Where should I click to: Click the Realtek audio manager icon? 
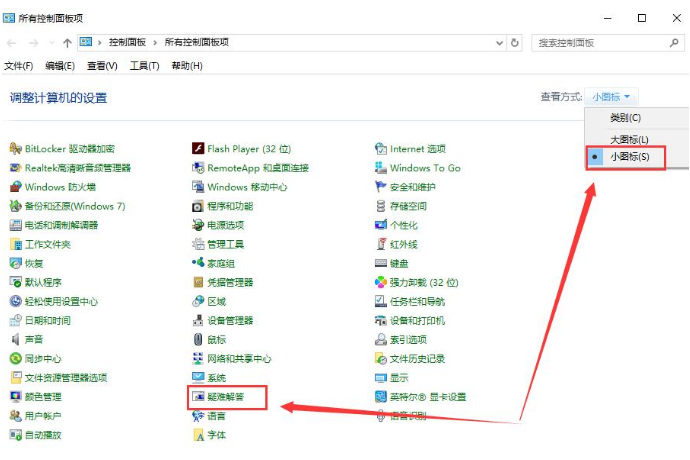15,168
